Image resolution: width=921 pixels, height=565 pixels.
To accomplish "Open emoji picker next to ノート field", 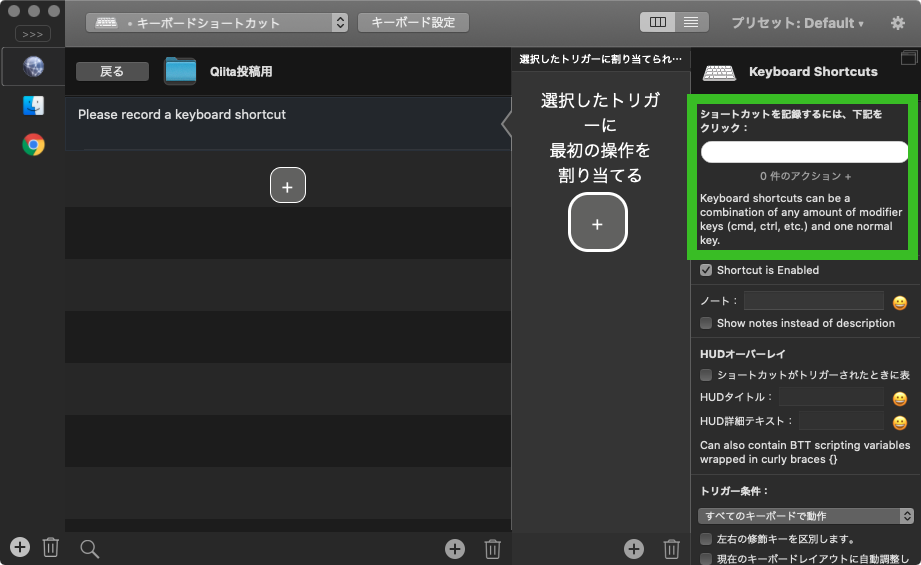I will 900,302.
